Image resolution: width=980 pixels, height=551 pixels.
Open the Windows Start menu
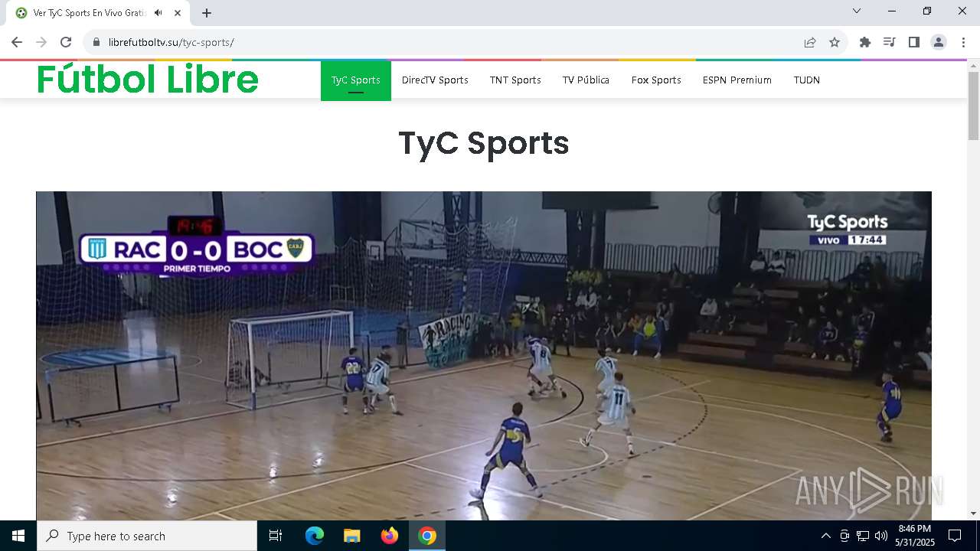tap(18, 536)
